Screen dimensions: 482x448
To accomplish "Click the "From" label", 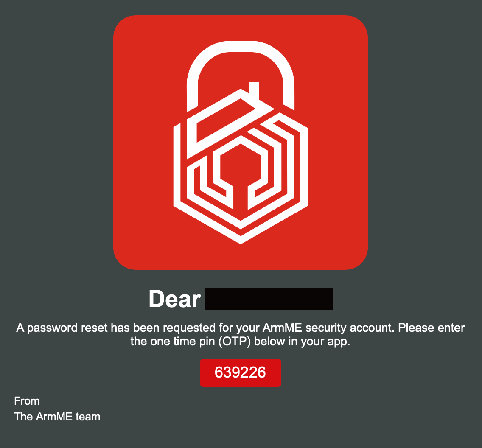I will click(27, 401).
